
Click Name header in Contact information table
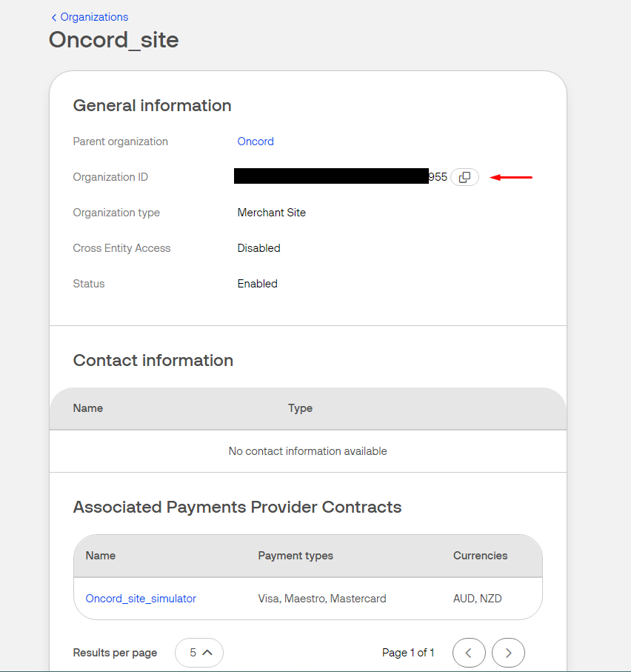pos(88,408)
